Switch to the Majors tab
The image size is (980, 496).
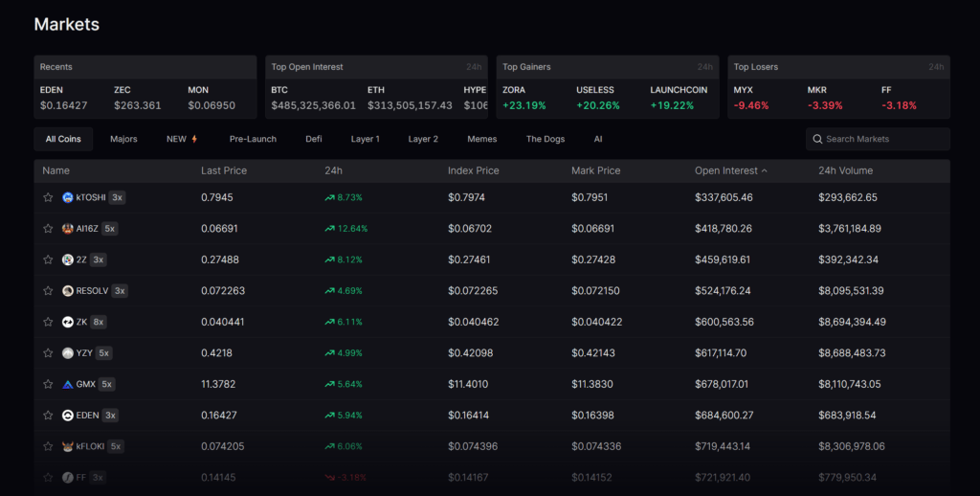point(123,139)
